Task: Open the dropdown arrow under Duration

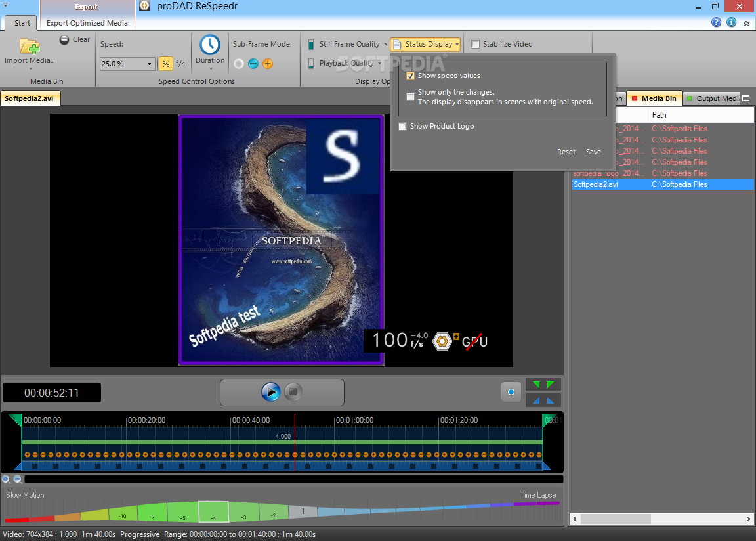Action: pyautogui.click(x=210, y=69)
